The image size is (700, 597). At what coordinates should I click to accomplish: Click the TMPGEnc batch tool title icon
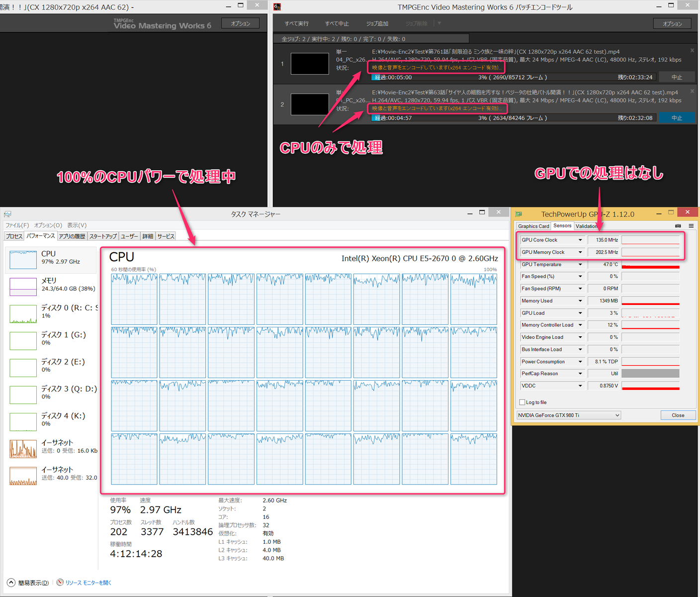(x=277, y=7)
